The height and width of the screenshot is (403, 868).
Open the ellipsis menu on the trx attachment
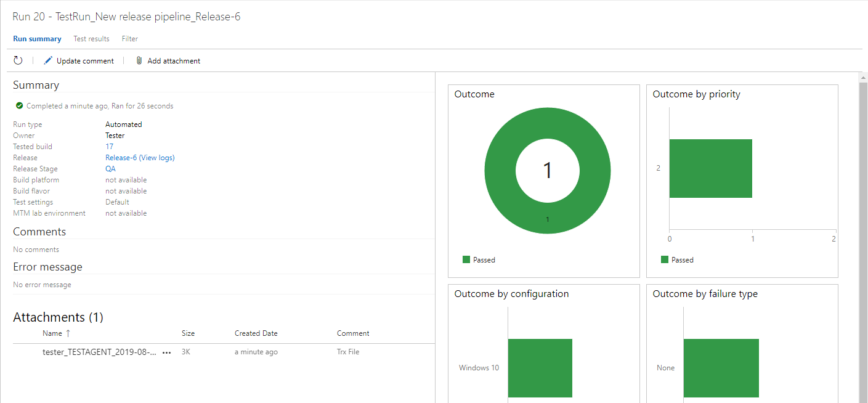166,352
